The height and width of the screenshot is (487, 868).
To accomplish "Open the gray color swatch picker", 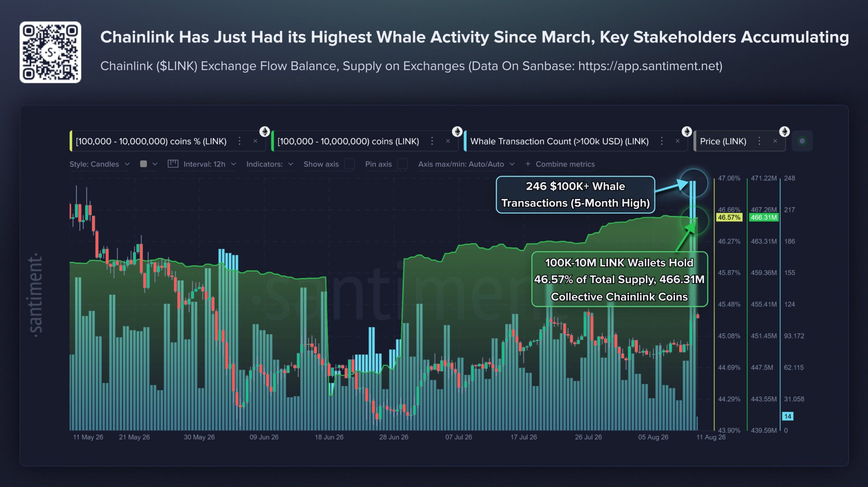I will tap(143, 164).
